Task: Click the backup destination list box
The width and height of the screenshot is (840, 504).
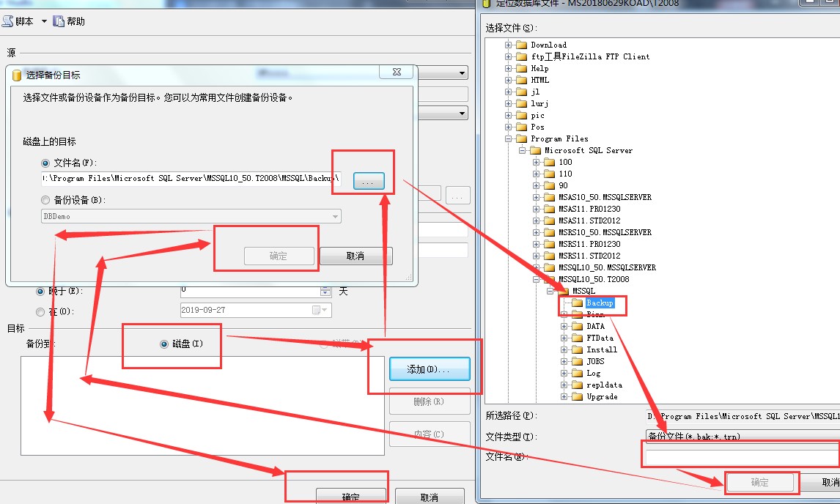Action: pyautogui.click(x=202, y=406)
